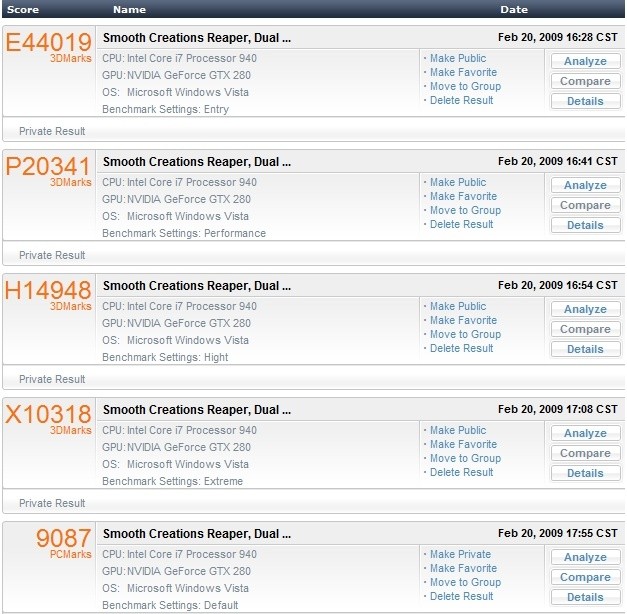Sort results by the Date column header

(514, 9)
